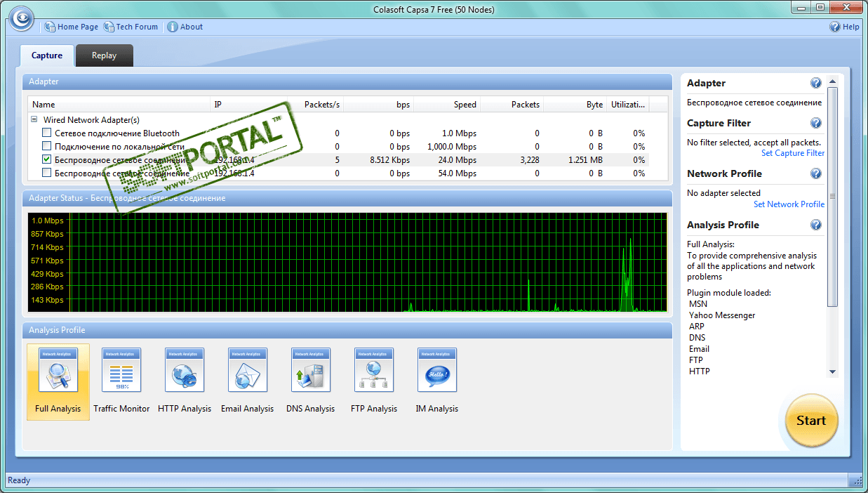Select the Full Analysis profile icon

tap(58, 370)
